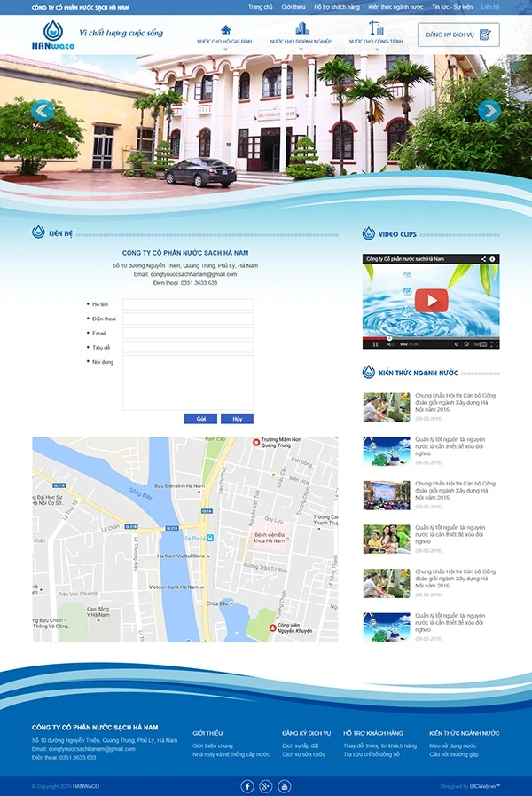Click the video share icon

click(x=483, y=259)
